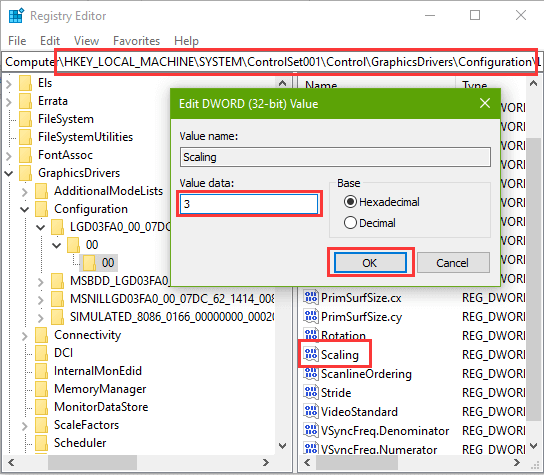Confirm the value with OK
Image resolution: width=544 pixels, height=475 pixels.
pos(370,262)
